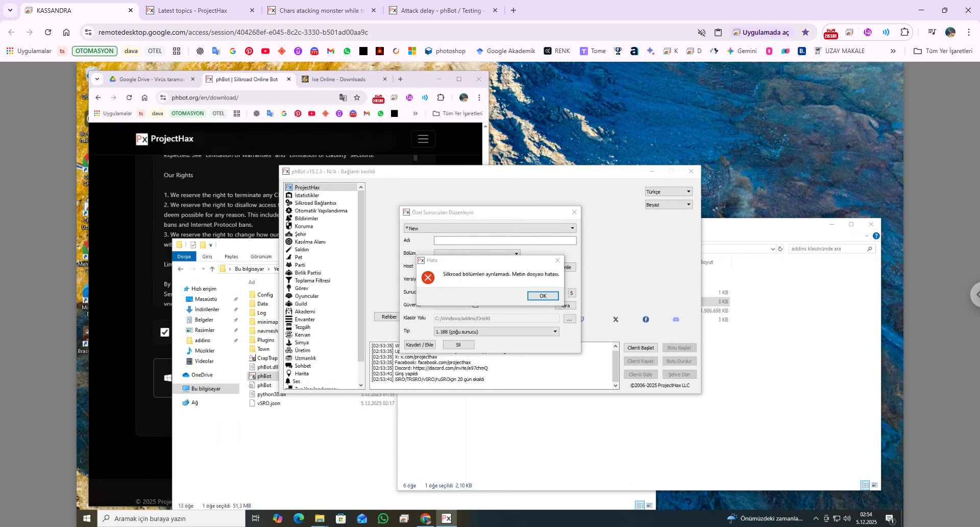Toggle the white checkbox on ProjectHax page
980x527 pixels.
pyautogui.click(x=165, y=332)
